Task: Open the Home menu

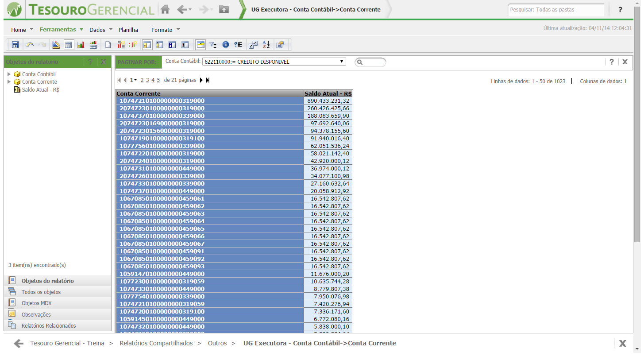Action: (19, 30)
